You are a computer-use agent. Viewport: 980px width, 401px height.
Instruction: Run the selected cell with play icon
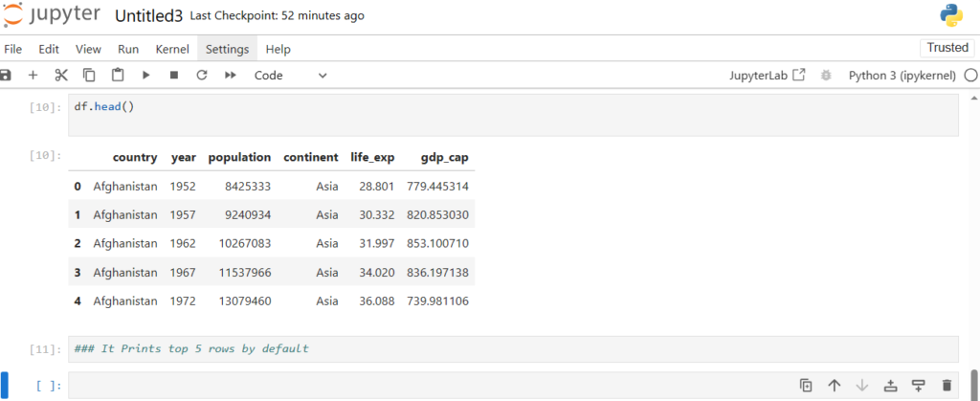tap(146, 75)
